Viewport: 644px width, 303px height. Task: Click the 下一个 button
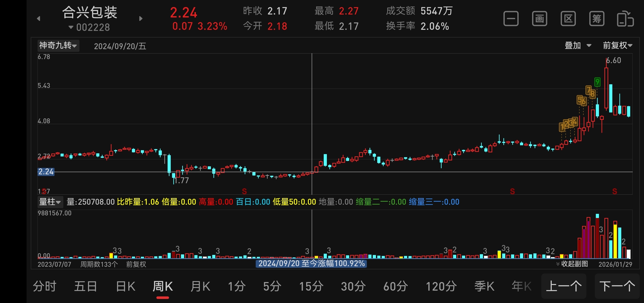point(617,286)
